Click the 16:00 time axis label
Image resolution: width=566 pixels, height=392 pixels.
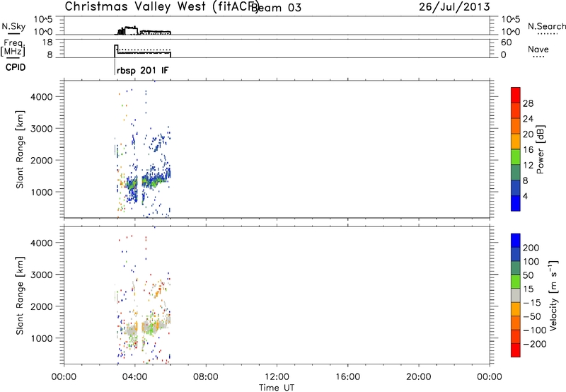click(347, 377)
